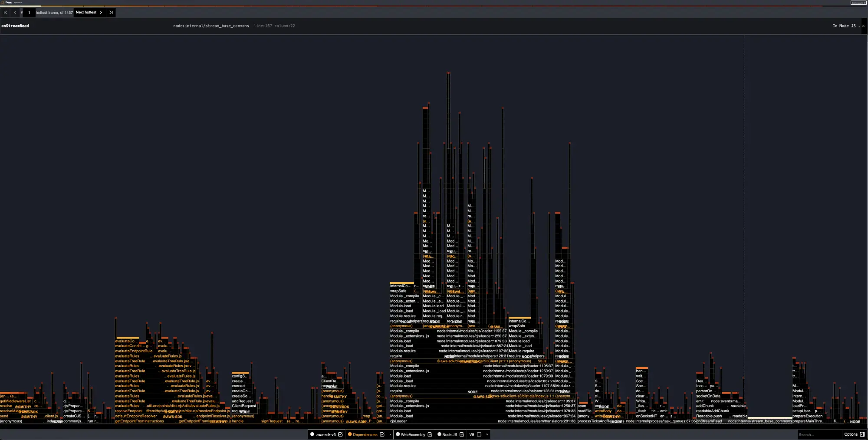Select the prepareMainThreadExecution frame
868x440 pixels.
point(807,421)
